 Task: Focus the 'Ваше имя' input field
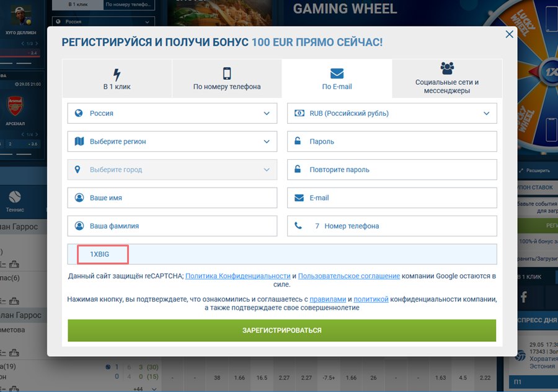click(x=172, y=198)
